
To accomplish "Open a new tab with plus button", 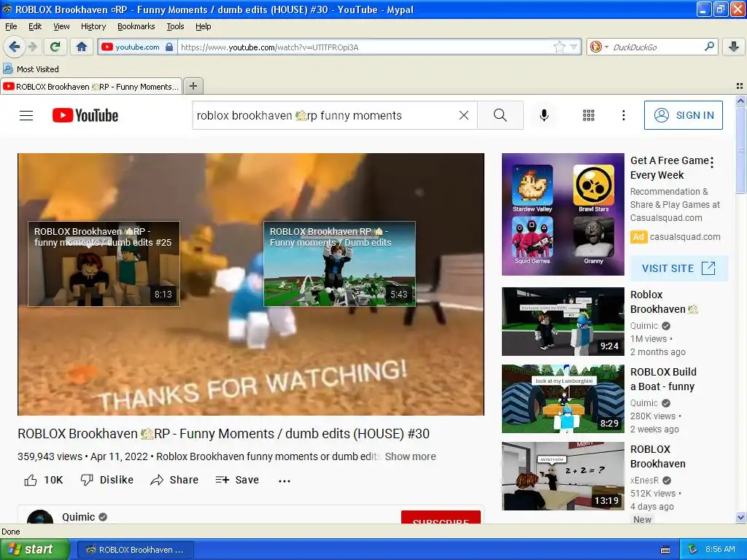I will point(193,86).
